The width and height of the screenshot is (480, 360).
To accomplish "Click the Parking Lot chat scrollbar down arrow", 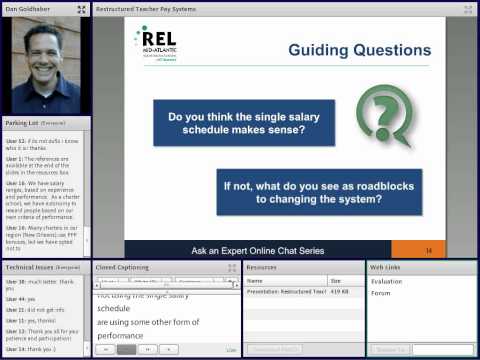I will (x=87, y=240).
